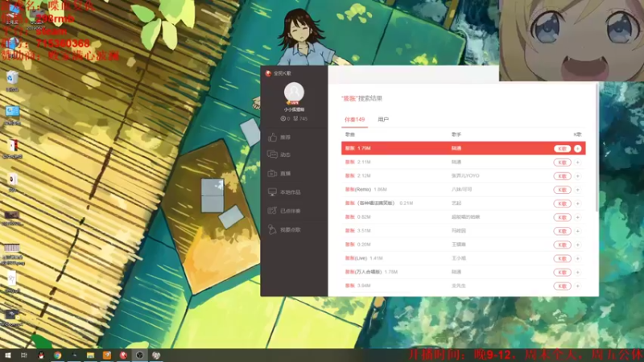Select the highlighted 1.79M song row
The image size is (644, 362).
pyautogui.click(x=464, y=148)
